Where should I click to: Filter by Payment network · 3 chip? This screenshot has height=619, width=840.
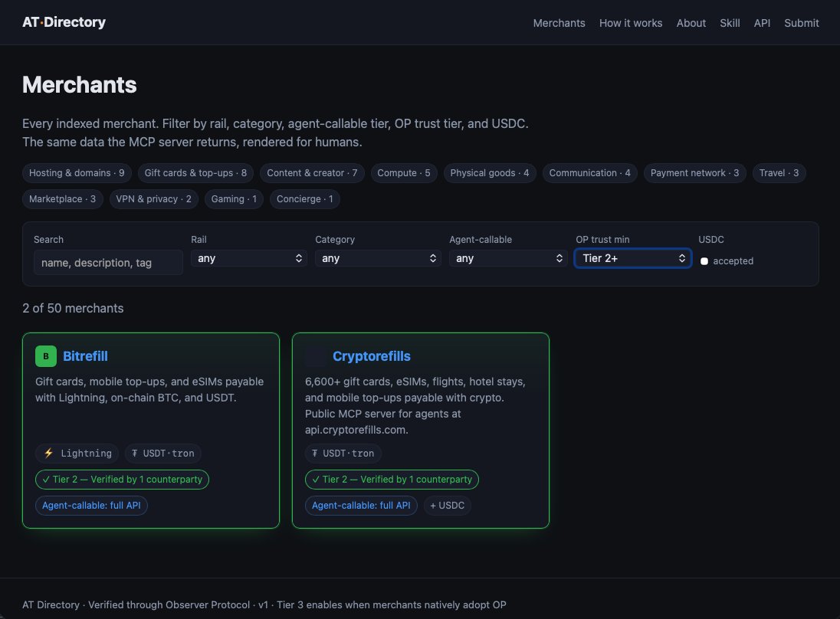694,173
